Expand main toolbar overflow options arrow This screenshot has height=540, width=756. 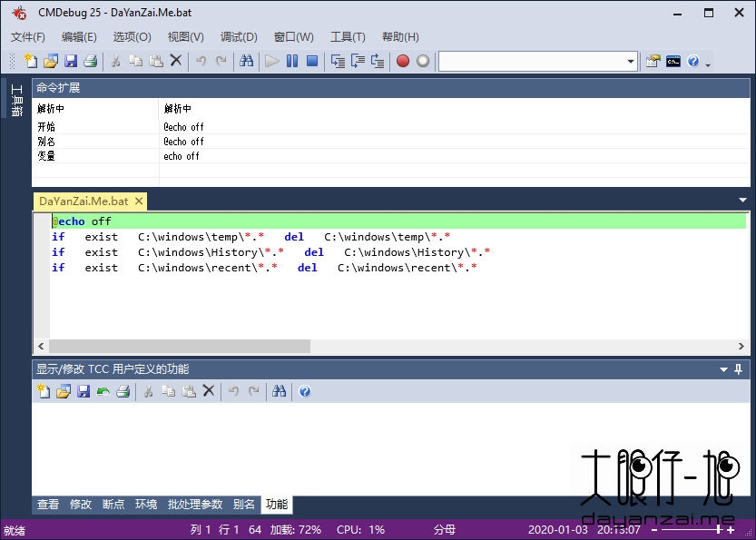[708, 64]
